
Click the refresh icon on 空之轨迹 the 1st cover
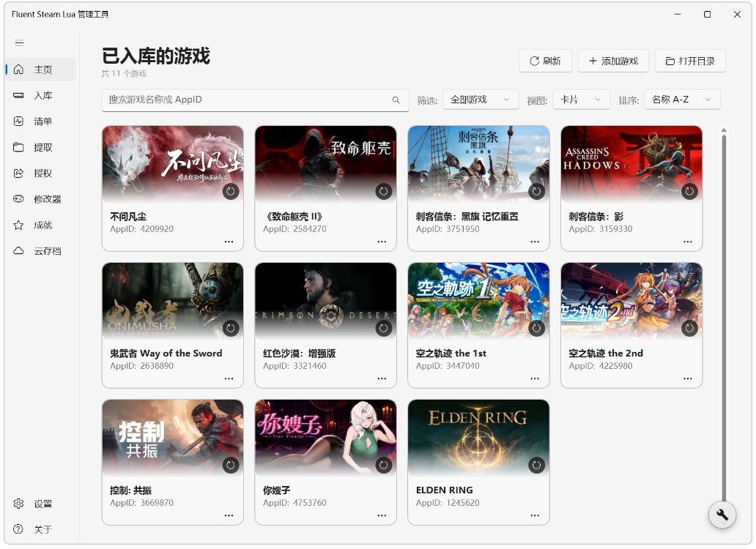(x=537, y=329)
